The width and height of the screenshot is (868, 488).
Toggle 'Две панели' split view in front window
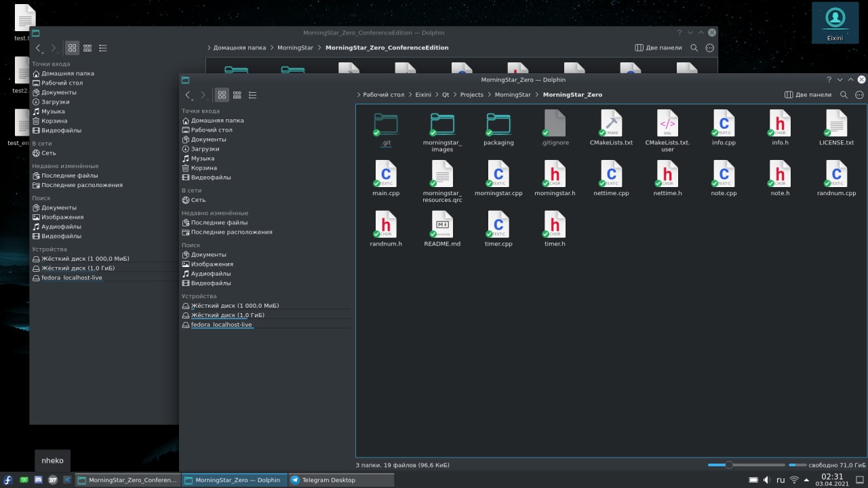(807, 95)
